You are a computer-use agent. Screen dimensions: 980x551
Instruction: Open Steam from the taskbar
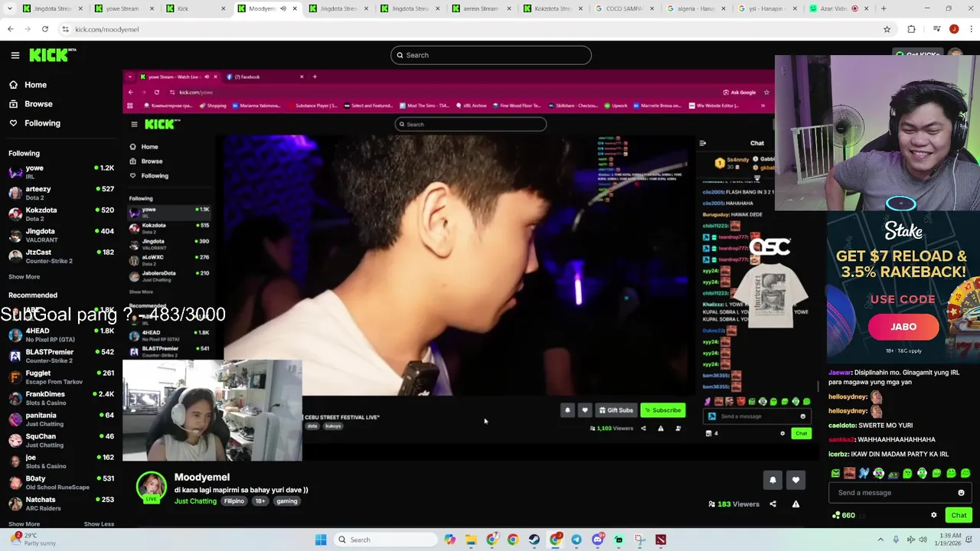(x=534, y=540)
